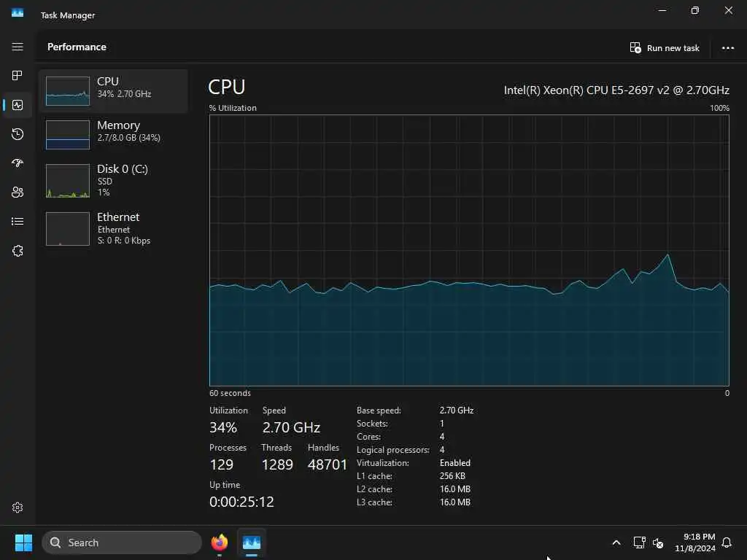Click the Cores label

[x=368, y=436]
